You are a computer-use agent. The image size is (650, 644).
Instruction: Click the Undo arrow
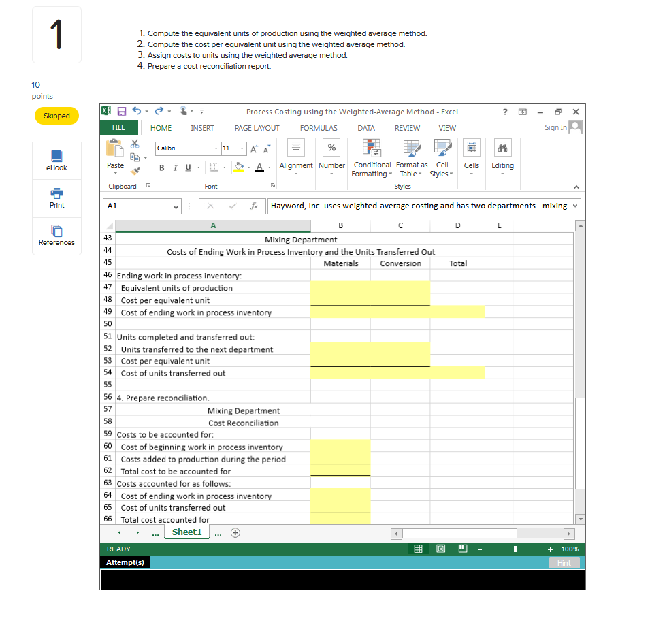click(135, 110)
